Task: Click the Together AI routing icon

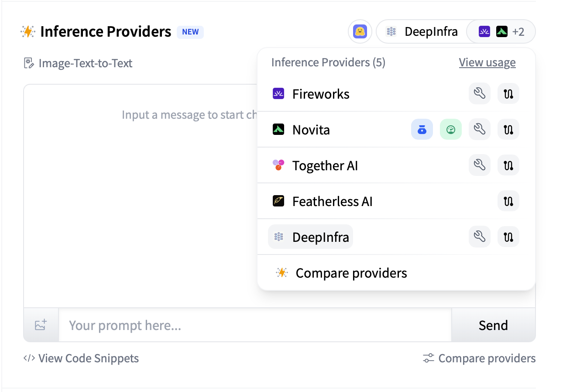Action: click(508, 165)
